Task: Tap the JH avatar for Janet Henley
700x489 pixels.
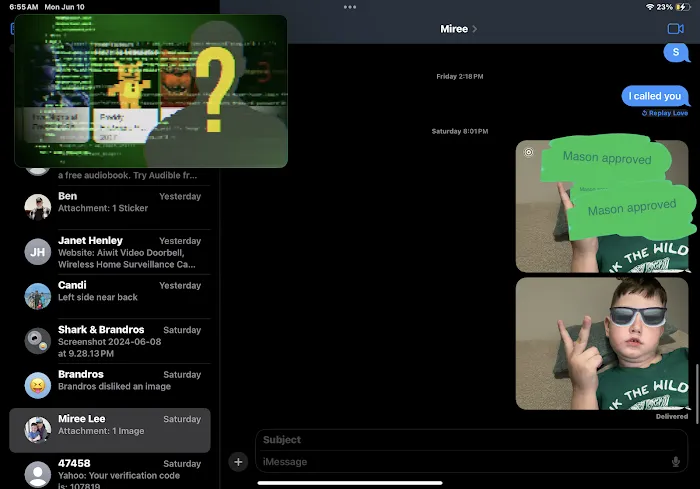Action: pos(38,252)
